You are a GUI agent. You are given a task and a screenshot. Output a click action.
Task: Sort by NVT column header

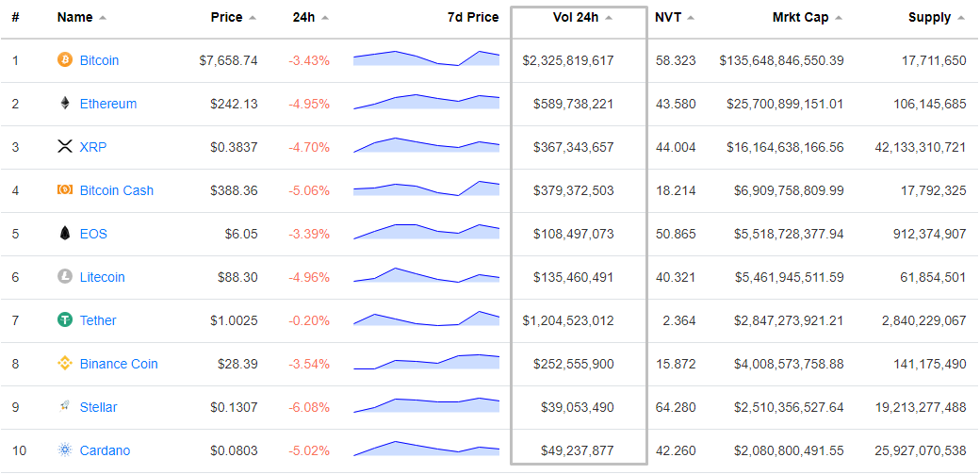coord(668,18)
